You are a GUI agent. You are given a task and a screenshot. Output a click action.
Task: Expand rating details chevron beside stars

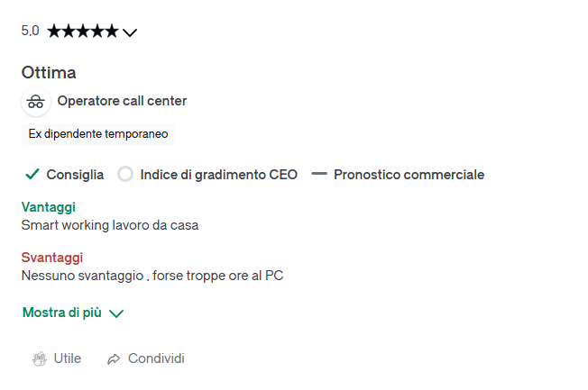(x=130, y=32)
